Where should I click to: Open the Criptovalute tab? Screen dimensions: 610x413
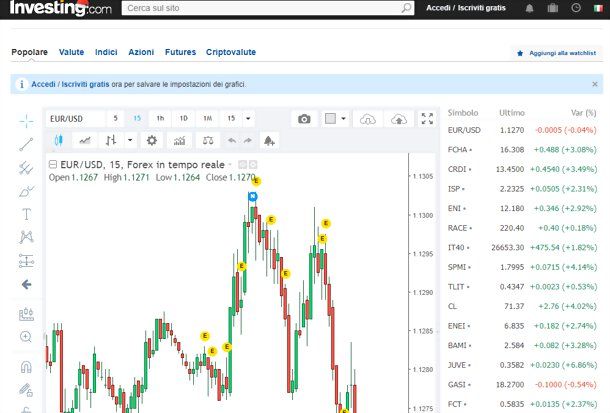pyautogui.click(x=231, y=52)
